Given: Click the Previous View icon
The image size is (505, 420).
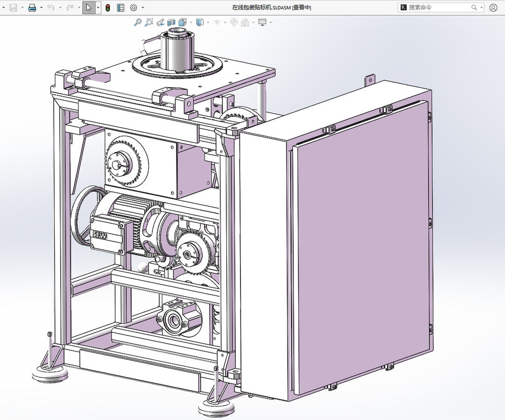Looking at the screenshot, I should click(x=160, y=22).
